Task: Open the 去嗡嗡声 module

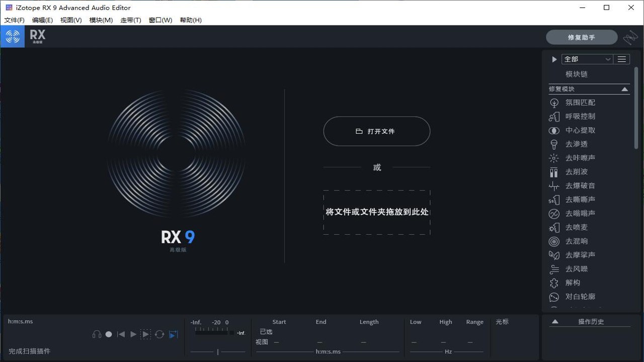Action: (580, 214)
